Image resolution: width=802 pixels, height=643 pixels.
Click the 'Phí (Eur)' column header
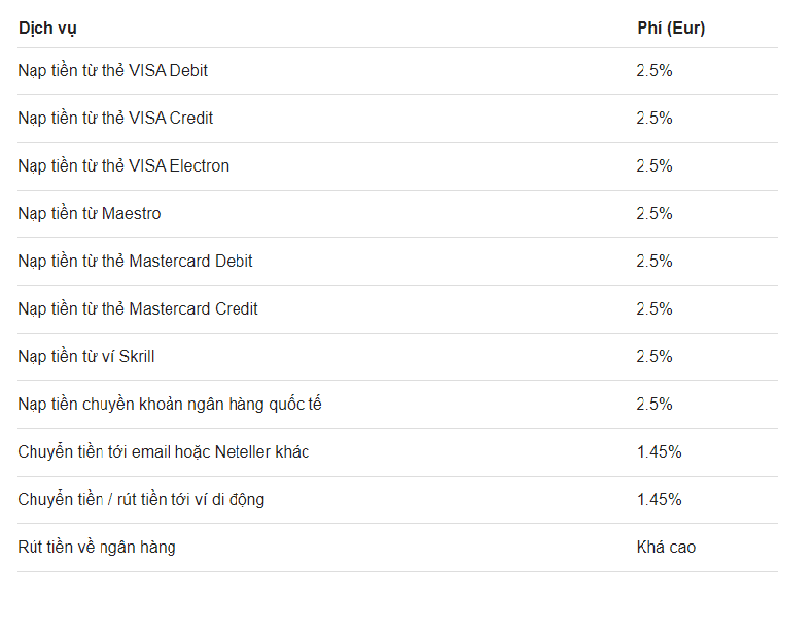pyautogui.click(x=671, y=28)
